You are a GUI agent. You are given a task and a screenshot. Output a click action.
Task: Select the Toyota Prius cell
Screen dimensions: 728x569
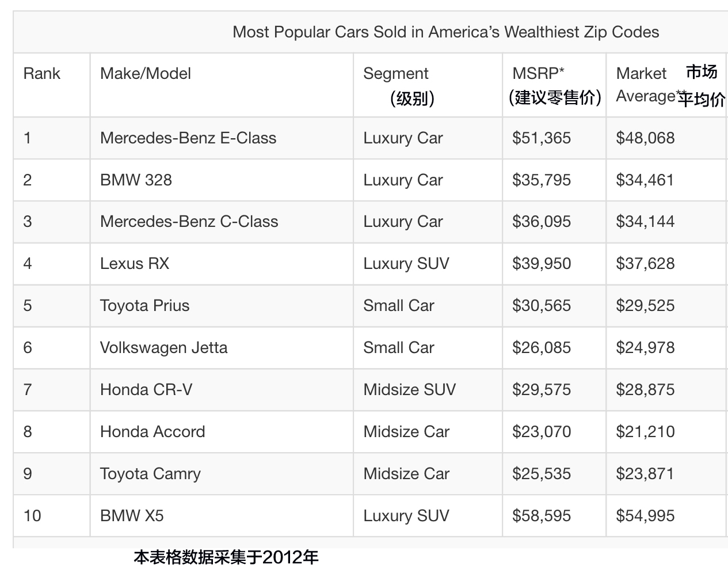[144, 306]
